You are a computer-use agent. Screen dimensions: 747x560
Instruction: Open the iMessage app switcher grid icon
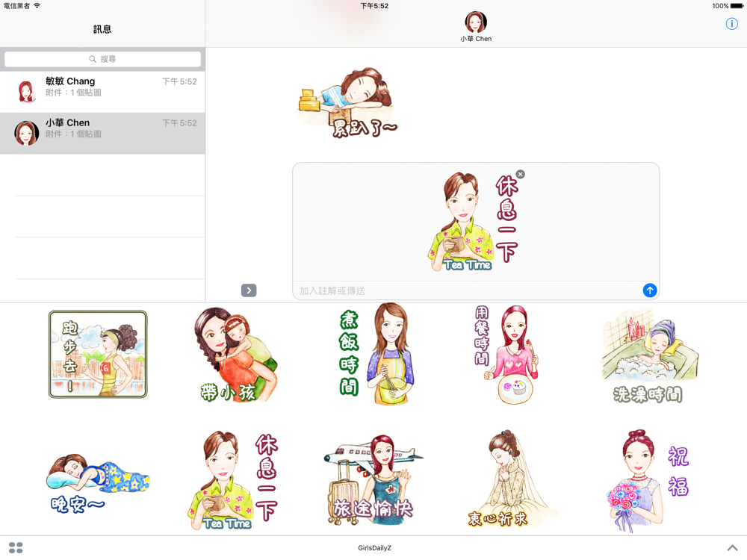coord(16,547)
